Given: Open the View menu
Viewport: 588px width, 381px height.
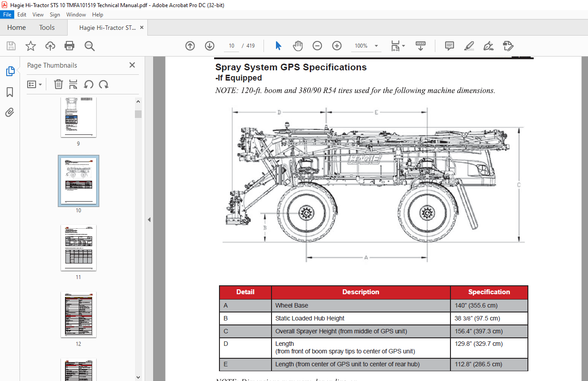Looking at the screenshot, I should coord(38,15).
